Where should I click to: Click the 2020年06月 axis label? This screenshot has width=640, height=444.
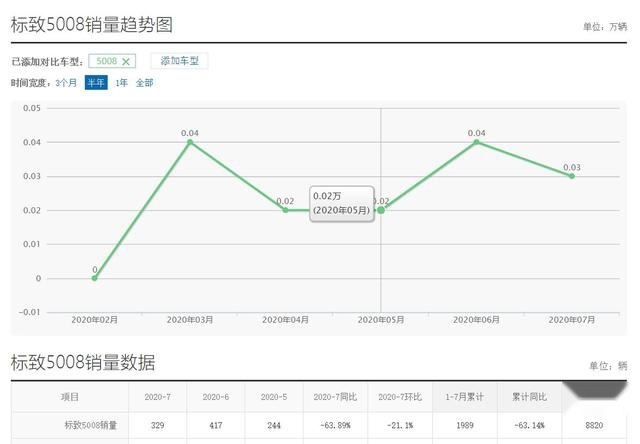(476, 320)
